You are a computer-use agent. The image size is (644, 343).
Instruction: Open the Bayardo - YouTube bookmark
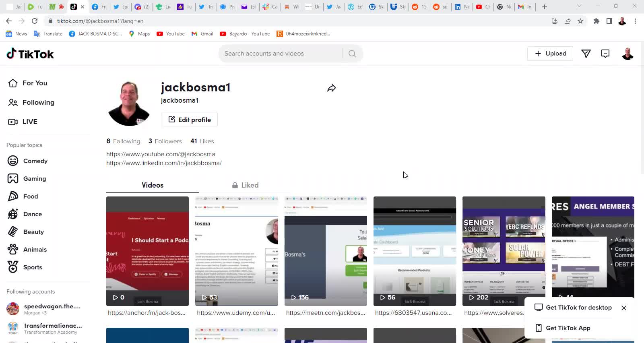[245, 34]
